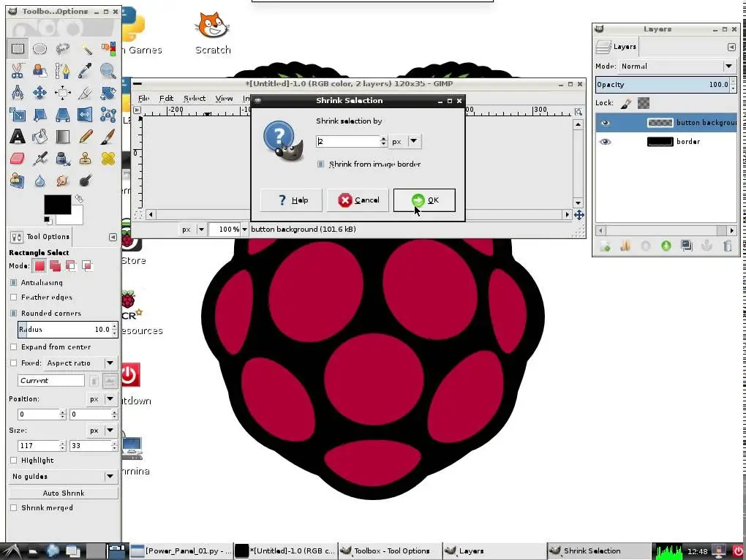The height and width of the screenshot is (560, 746).
Task: Select the Measure compass tool
Action: [18, 92]
